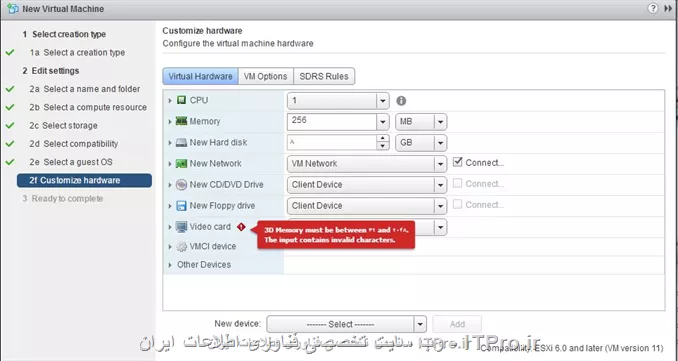Click the double-arrow expand icon in title bar
This screenshot has height=361, width=678.
click(668, 8)
